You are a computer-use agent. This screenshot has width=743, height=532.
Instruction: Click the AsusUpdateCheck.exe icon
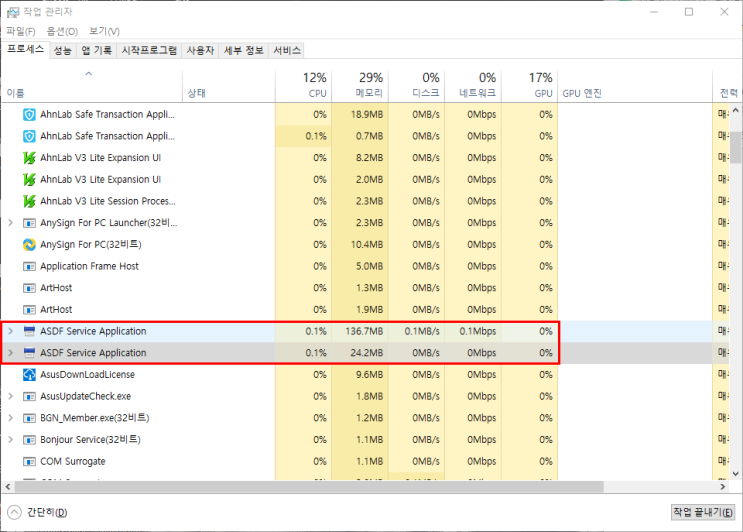(29, 397)
